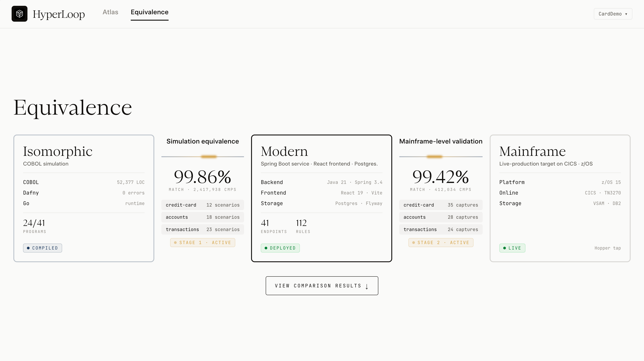Screen dimensions: 644x361
Task: Click the 99.86% match value
Action: click(203, 177)
